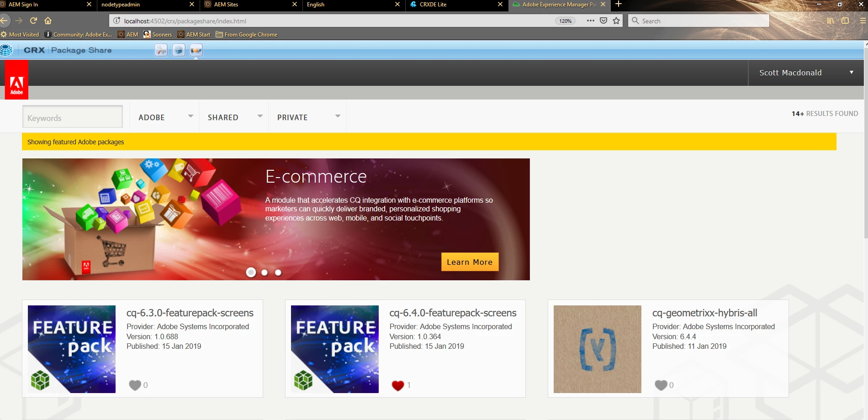The width and height of the screenshot is (868, 420).
Task: Expand the ADOBE filter dropdown
Action: [x=165, y=117]
